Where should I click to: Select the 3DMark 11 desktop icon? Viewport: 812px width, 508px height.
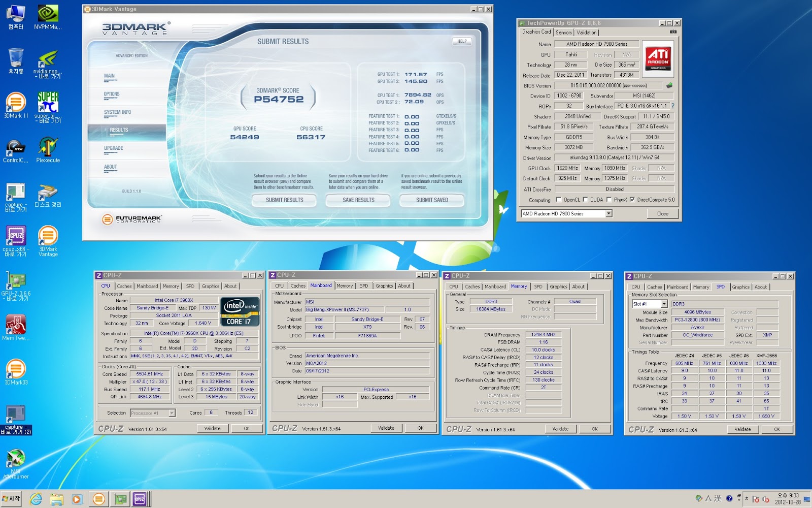coord(16,106)
